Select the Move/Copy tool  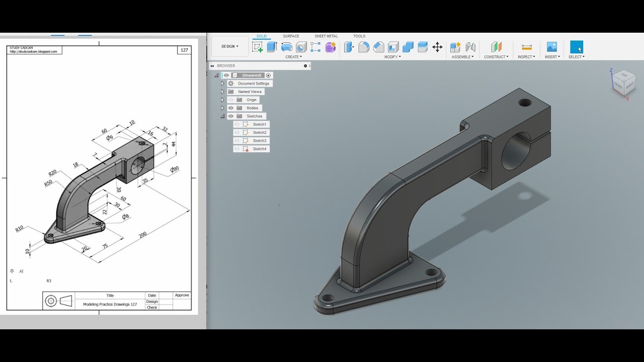coord(437,47)
